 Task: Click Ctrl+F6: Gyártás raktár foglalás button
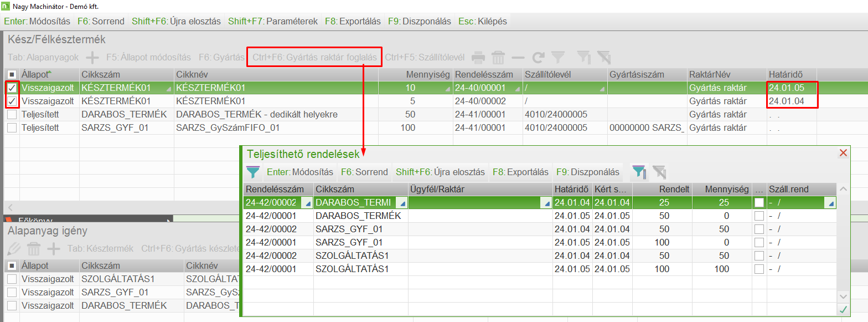(314, 57)
